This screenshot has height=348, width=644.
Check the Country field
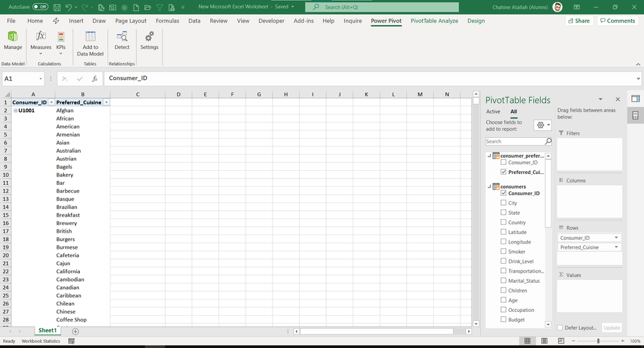[503, 222]
